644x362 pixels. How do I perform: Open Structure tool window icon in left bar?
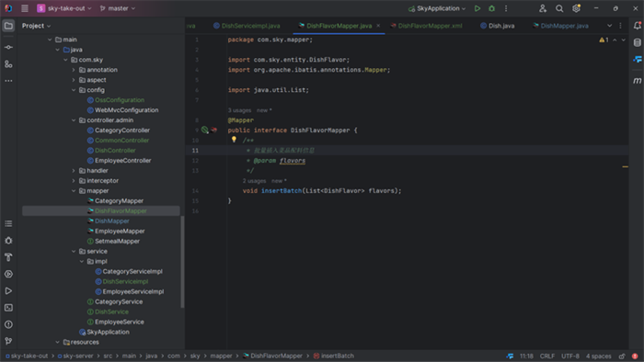click(x=8, y=64)
